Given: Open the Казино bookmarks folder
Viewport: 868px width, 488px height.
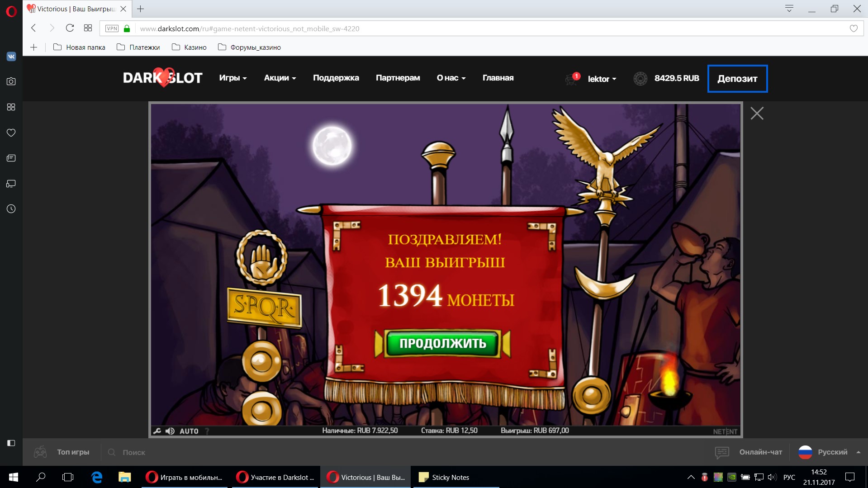Looking at the screenshot, I should click(189, 47).
